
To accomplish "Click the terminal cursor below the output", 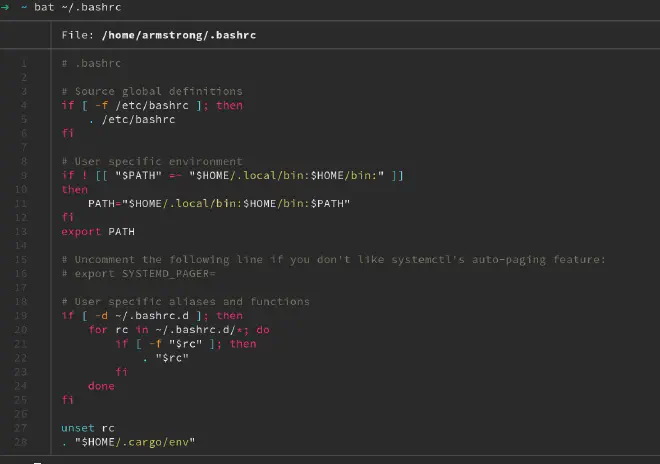I will [x=37, y=461].
